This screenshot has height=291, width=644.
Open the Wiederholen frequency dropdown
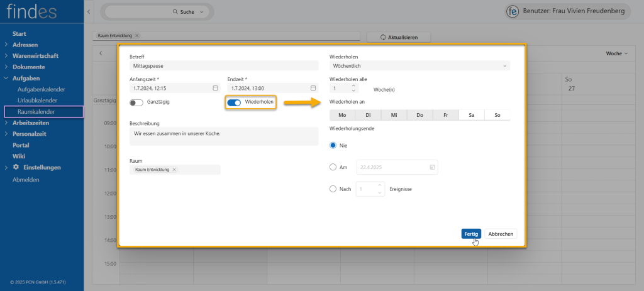coord(419,65)
